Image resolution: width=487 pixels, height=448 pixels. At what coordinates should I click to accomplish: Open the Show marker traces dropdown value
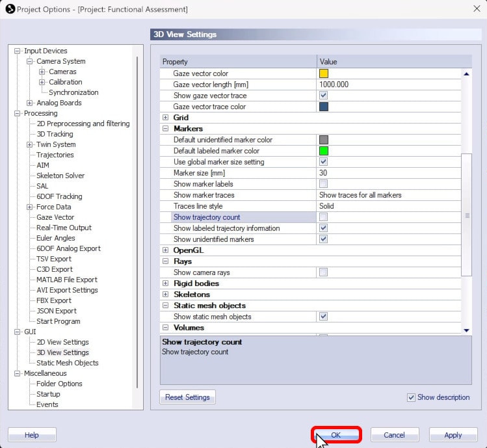coord(389,195)
